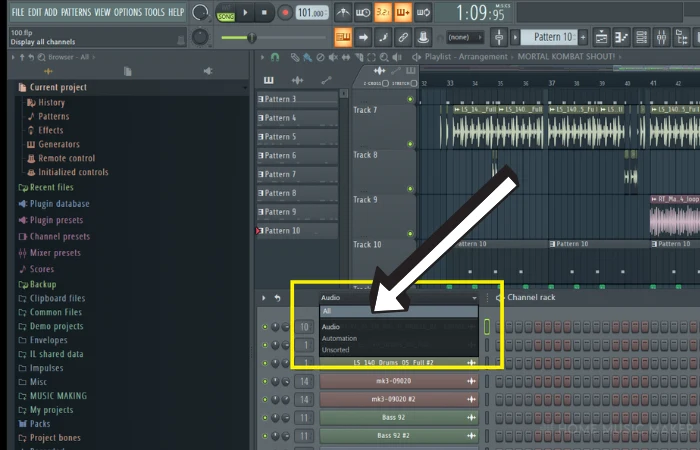Image resolution: width=700 pixels, height=450 pixels.
Task: Open the channel rack view icon
Action: (x=642, y=38)
